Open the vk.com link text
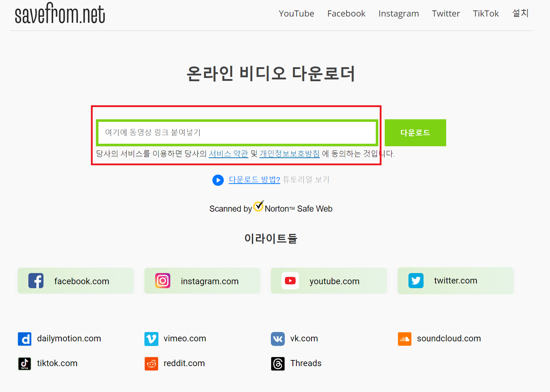The image size is (550, 392). point(304,338)
